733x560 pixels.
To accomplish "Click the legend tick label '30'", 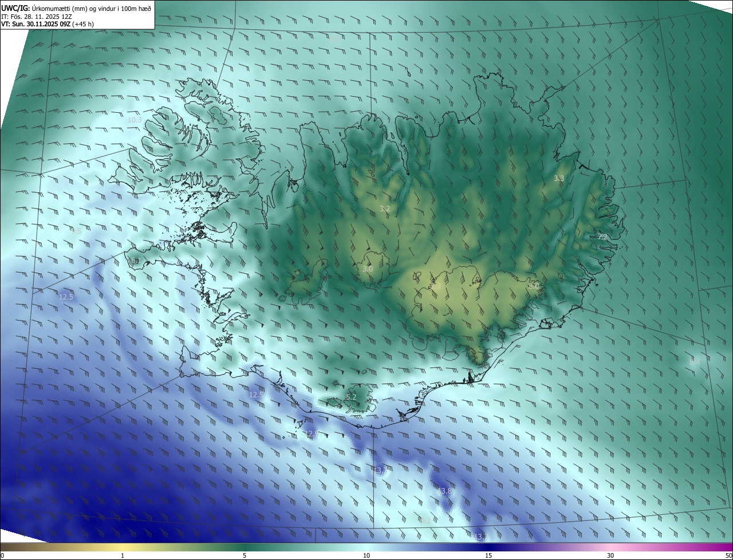I will click(x=610, y=555).
